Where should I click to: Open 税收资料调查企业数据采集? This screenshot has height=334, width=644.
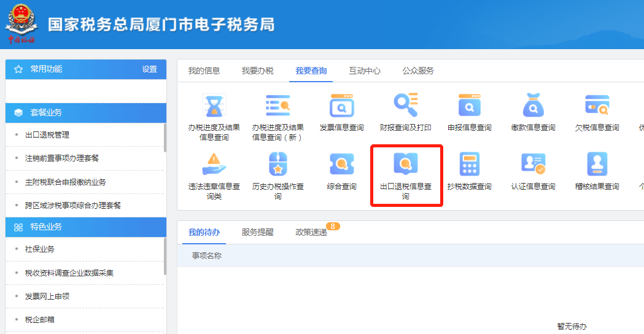[69, 273]
